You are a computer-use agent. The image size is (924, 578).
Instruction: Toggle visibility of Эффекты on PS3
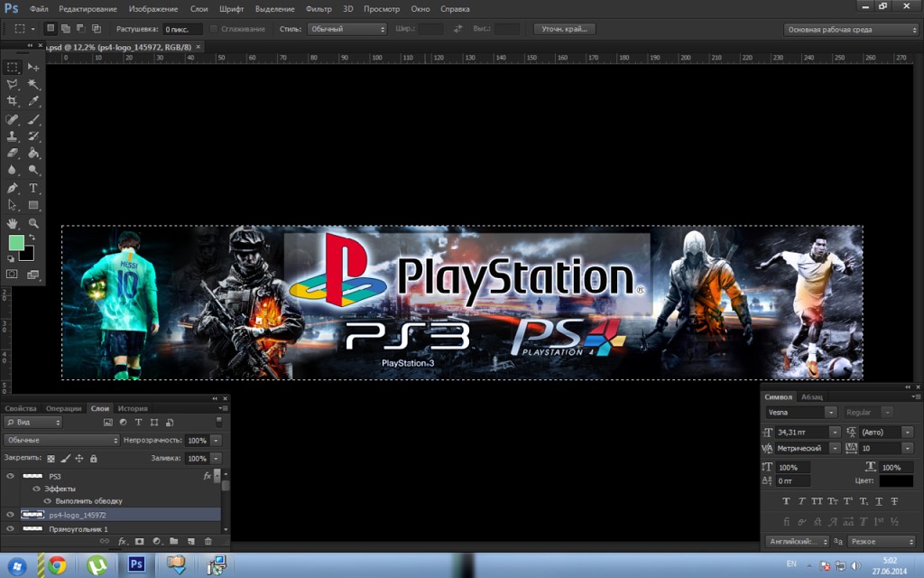(x=36, y=489)
